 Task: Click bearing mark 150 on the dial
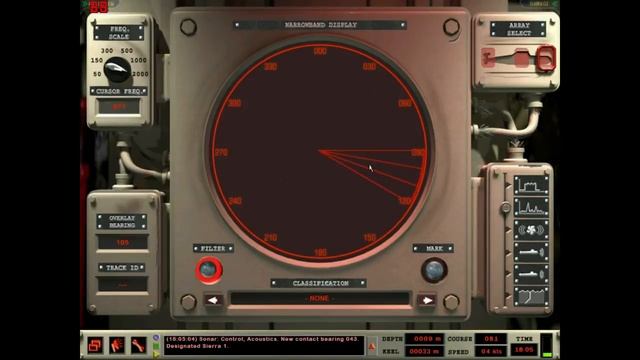pos(369,237)
